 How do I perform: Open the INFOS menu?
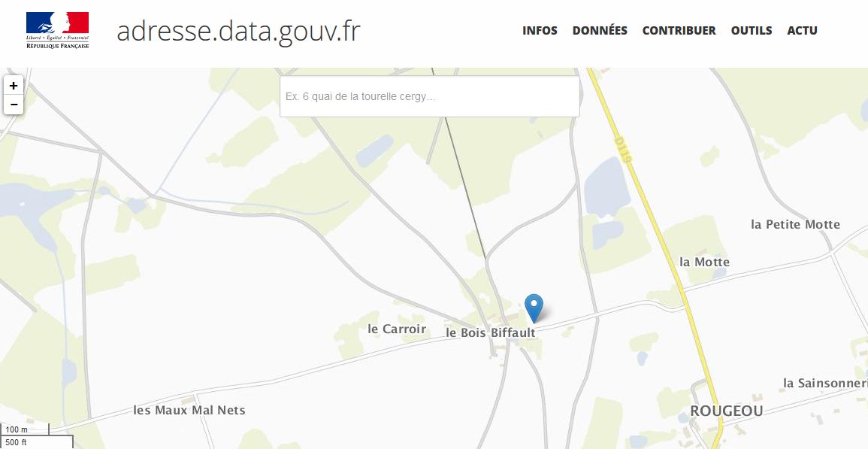(540, 31)
